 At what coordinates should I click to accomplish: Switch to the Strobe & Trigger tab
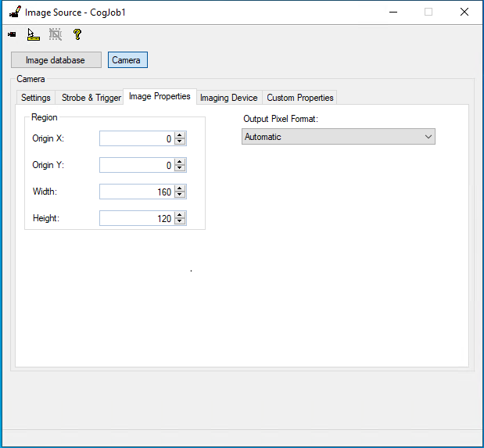pos(91,98)
